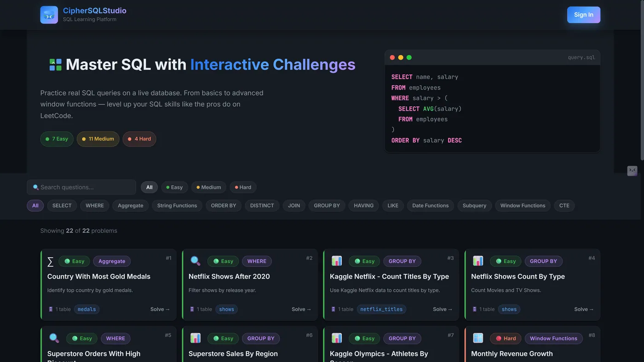Click the magnifier icon on Superstore Orders card

click(54, 338)
